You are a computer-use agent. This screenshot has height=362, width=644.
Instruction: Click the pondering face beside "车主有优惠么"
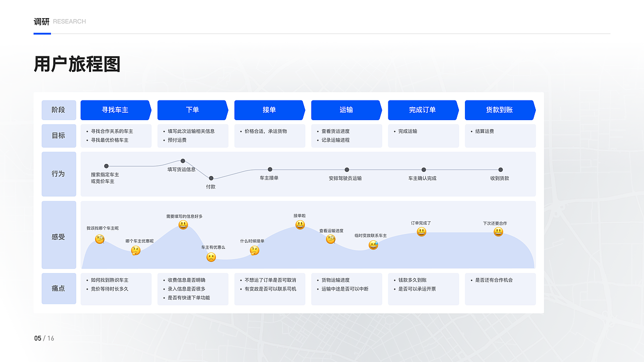coord(211,256)
